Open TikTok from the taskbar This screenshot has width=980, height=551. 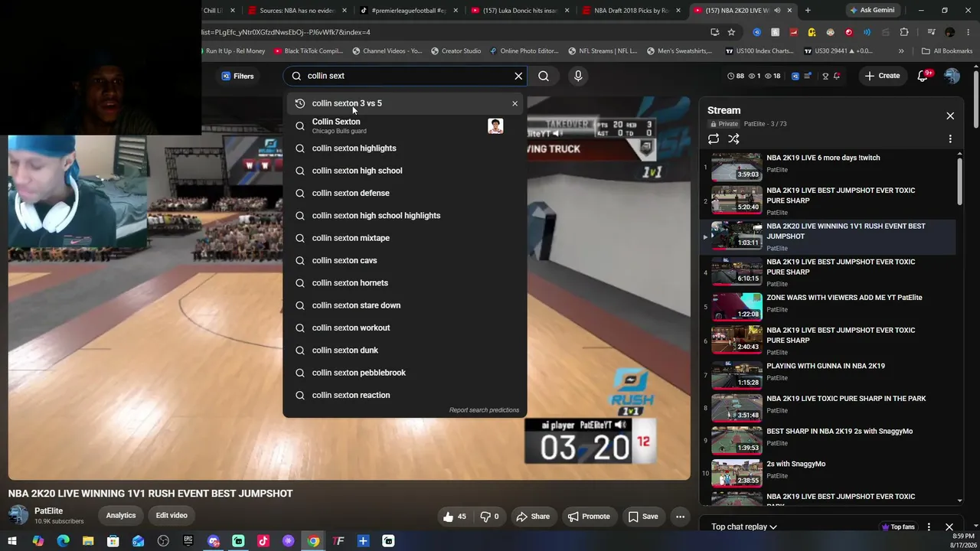pyautogui.click(x=263, y=541)
